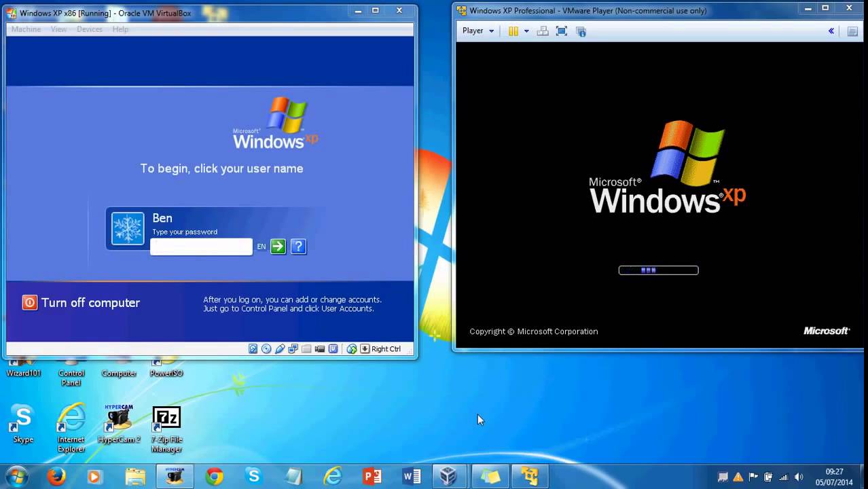The height and width of the screenshot is (489, 868).
Task: Open VMware's message log icon at toolbar right
Action: [x=852, y=31]
